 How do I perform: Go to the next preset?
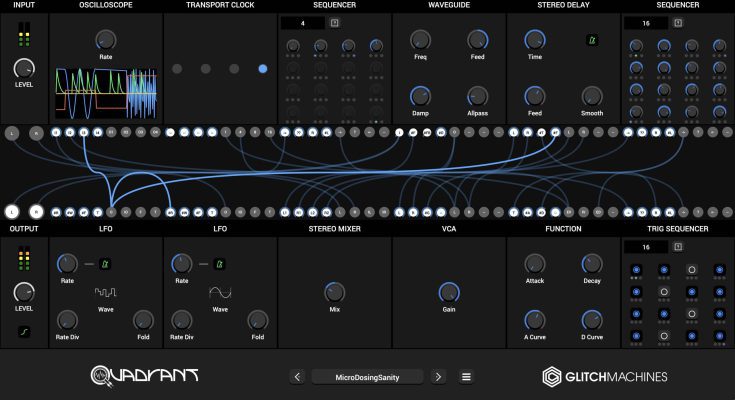coord(437,377)
